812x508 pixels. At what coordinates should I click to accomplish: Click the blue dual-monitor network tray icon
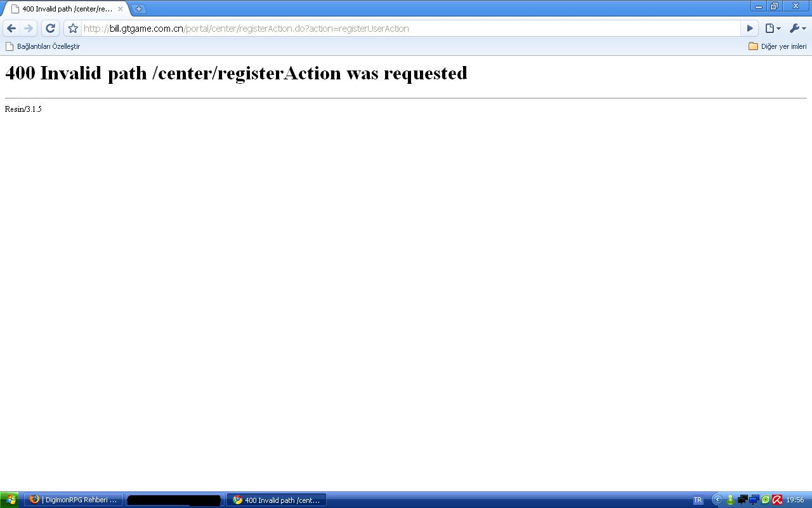click(x=754, y=500)
